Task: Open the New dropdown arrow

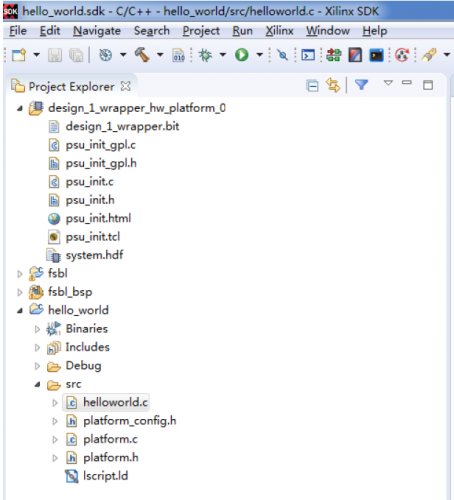Action: point(36,55)
